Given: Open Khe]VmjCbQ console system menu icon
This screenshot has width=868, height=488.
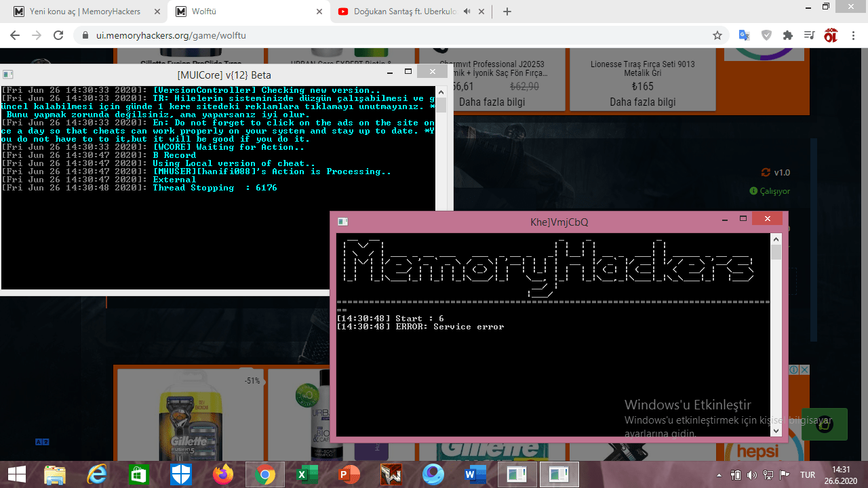Looking at the screenshot, I should click(x=342, y=221).
